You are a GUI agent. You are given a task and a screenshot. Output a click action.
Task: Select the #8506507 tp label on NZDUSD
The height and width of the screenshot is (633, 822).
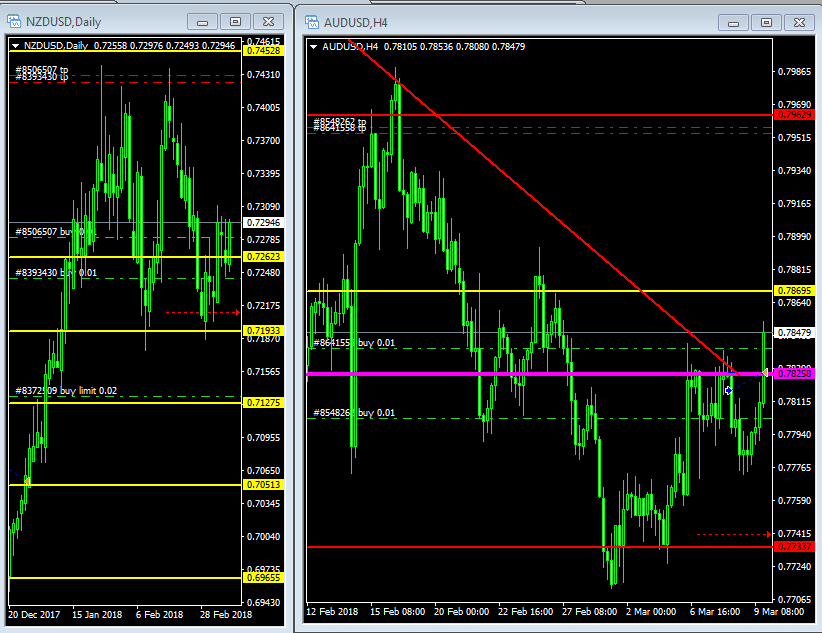[x=41, y=69]
